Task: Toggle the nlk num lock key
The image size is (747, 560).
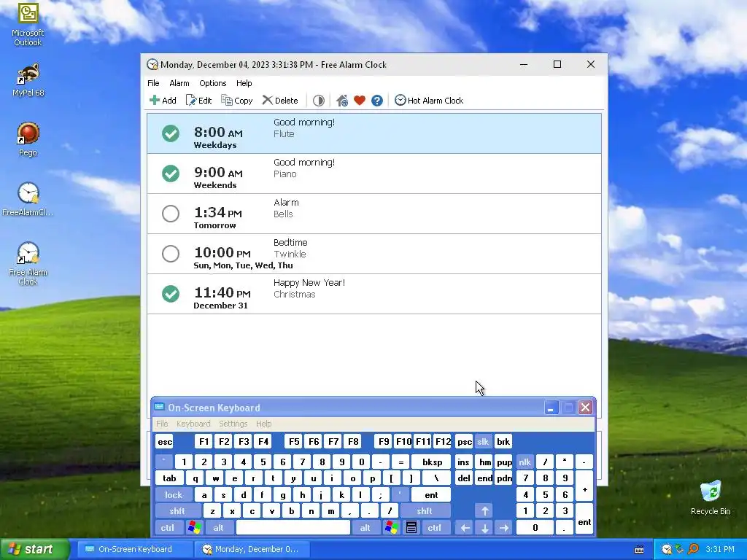Action: (525, 462)
